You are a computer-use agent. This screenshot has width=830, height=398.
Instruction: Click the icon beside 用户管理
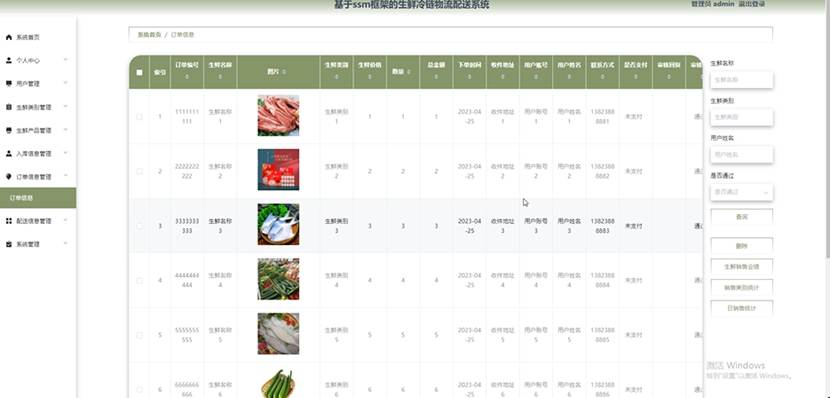coord(8,84)
